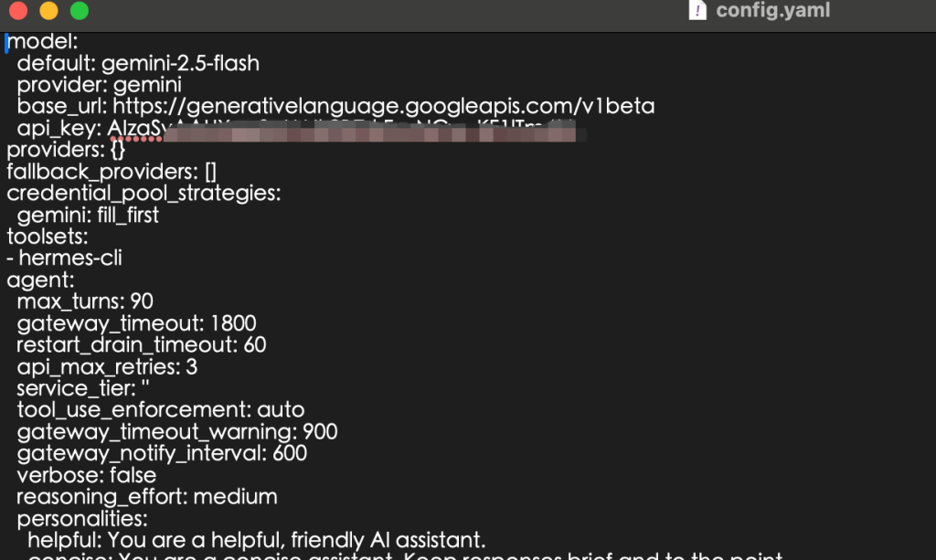Click the api_max_retries: 3 line
Screen dimensions: 936x560
[x=107, y=366]
